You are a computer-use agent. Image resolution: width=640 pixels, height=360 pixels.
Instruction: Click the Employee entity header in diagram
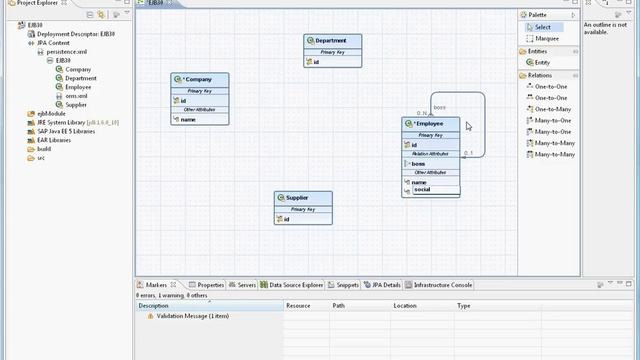tap(431, 124)
